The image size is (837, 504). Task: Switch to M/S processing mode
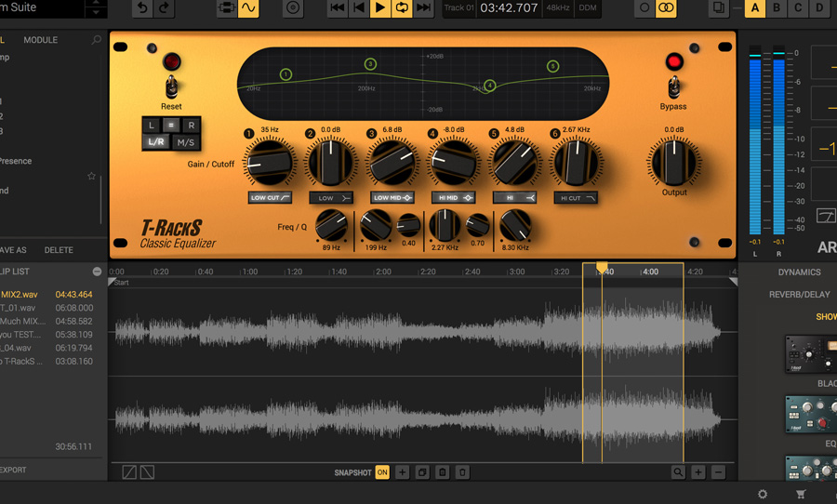186,142
